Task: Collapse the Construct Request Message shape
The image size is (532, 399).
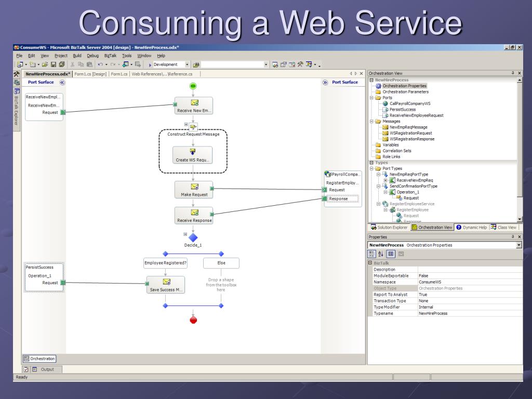Action: point(186,125)
